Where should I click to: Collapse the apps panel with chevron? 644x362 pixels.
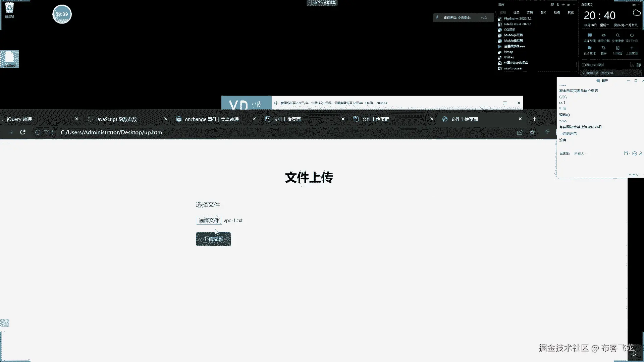point(574,5)
